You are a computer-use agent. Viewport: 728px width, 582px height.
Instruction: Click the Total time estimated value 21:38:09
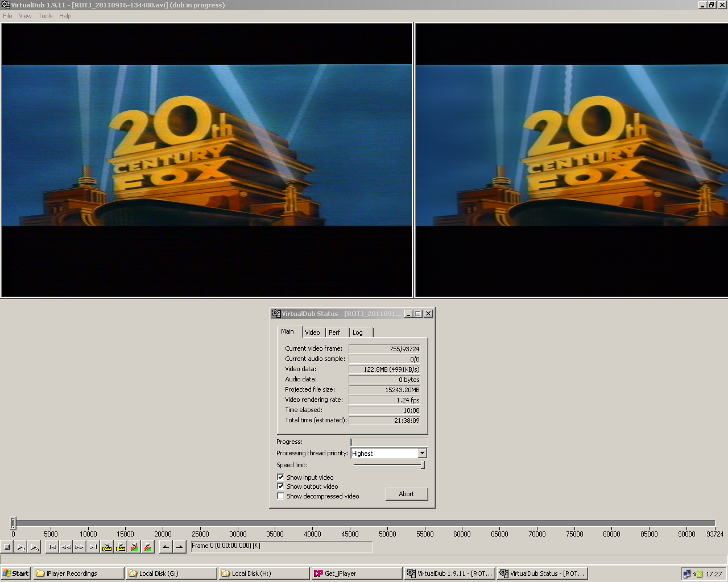pos(384,421)
